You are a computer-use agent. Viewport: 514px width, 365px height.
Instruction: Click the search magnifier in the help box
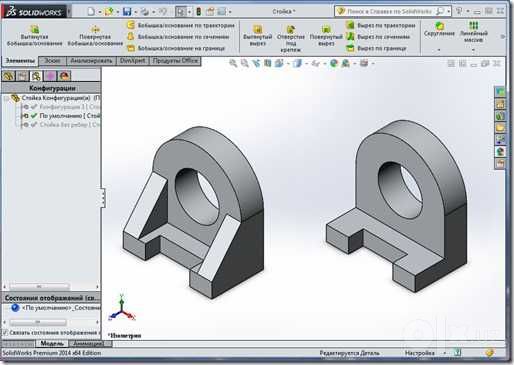pos(440,11)
